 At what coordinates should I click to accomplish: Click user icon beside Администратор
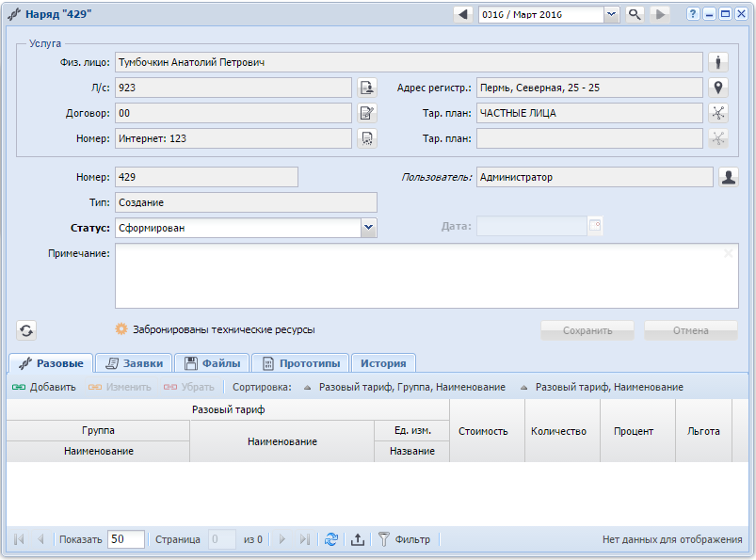click(x=728, y=177)
